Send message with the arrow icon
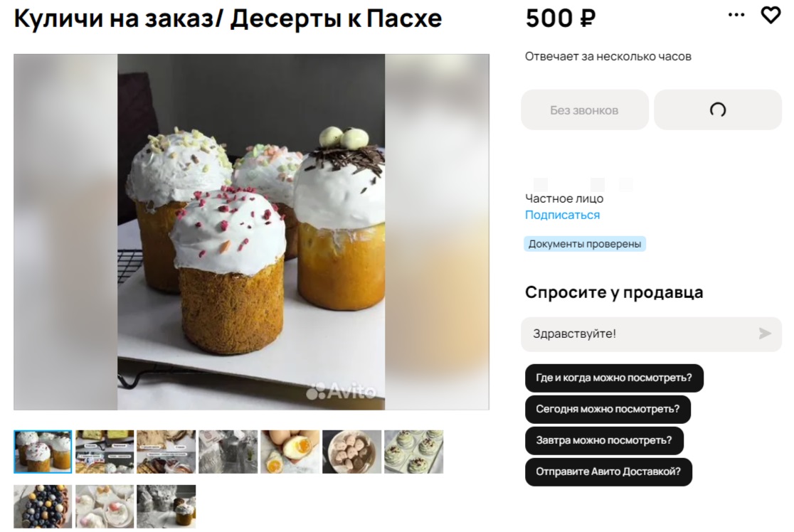 765,334
